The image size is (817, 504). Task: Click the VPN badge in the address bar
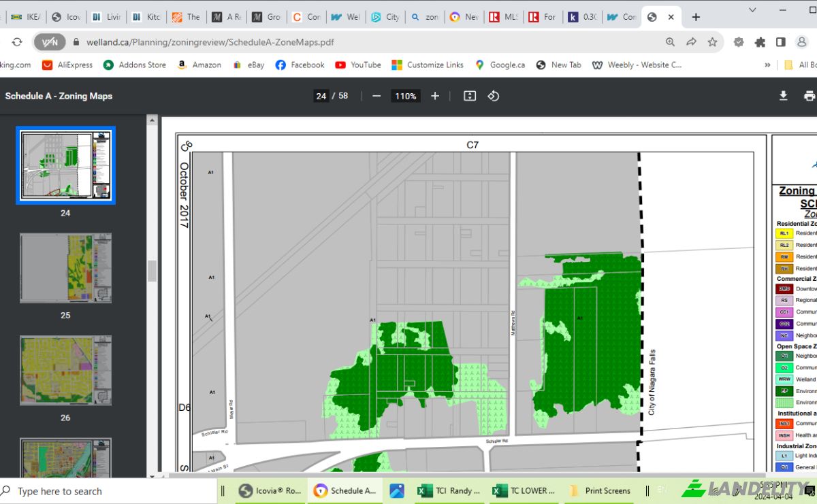[50, 42]
